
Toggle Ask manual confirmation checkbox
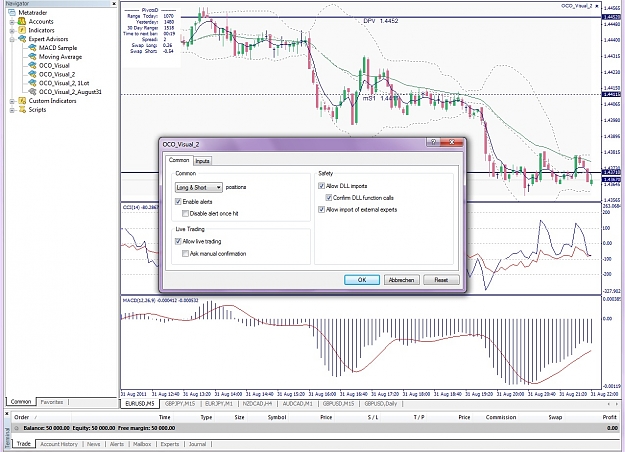tap(185, 254)
